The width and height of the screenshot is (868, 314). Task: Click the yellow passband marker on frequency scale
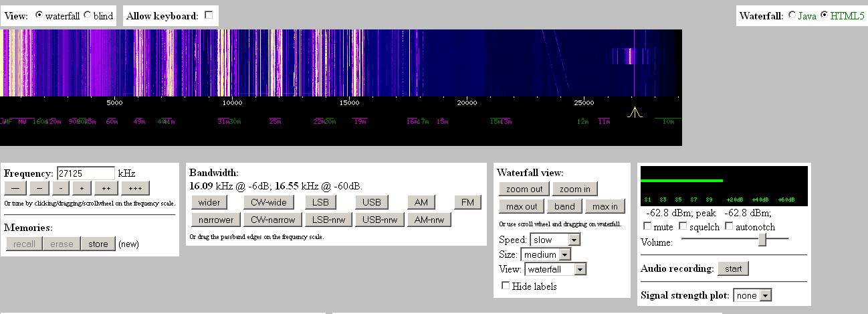tap(634, 112)
